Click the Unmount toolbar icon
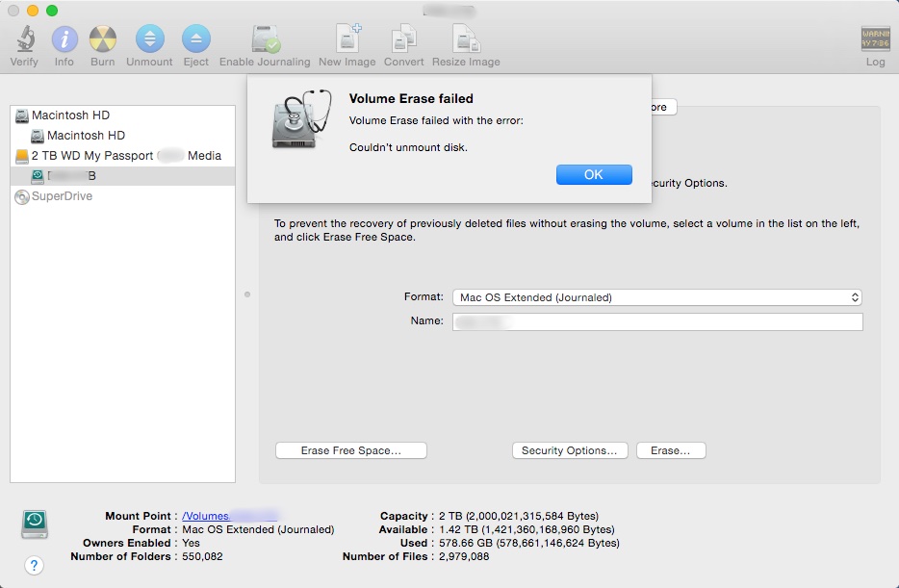 pyautogui.click(x=149, y=38)
